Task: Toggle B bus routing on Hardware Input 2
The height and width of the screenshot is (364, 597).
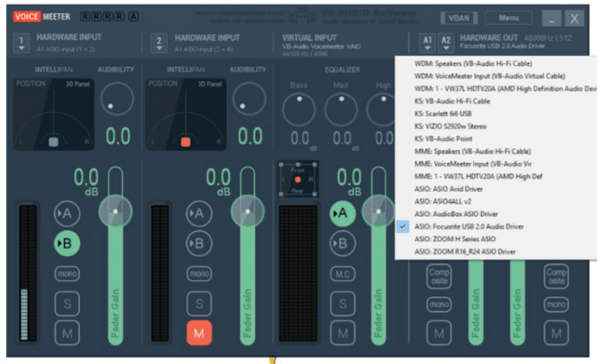Action: [199, 243]
